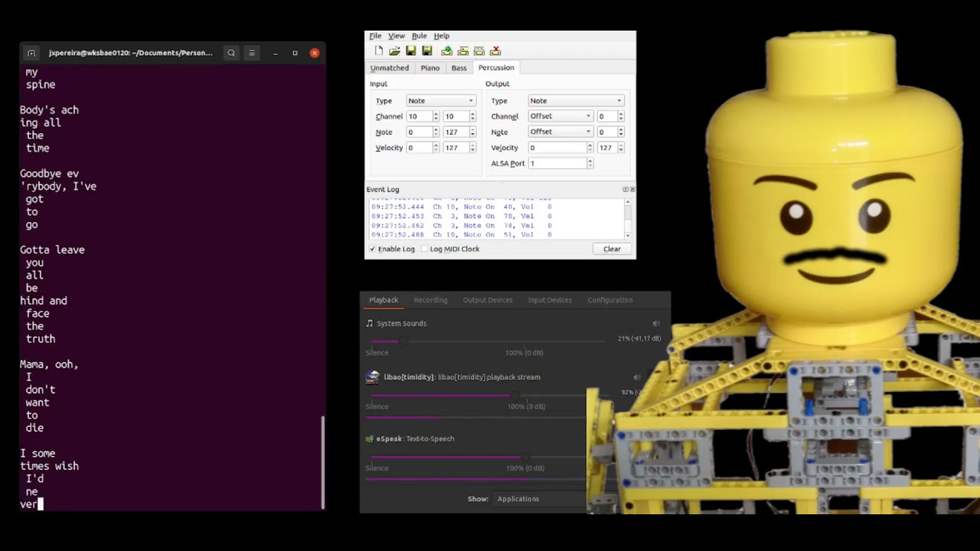980x551 pixels.
Task: Click the Output Channel offset value spin box
Action: click(x=610, y=116)
